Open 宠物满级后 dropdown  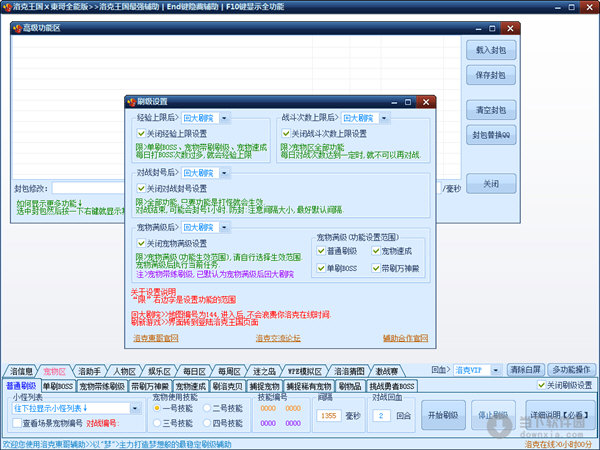coord(224,227)
